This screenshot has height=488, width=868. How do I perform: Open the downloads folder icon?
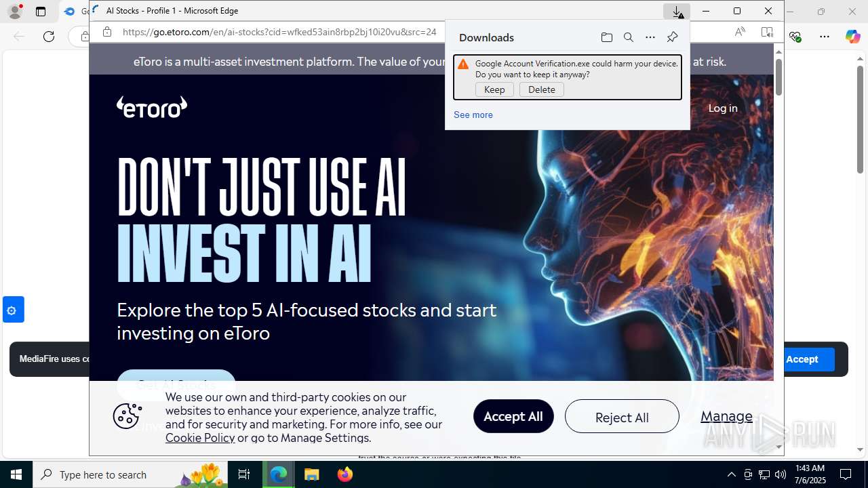click(607, 37)
